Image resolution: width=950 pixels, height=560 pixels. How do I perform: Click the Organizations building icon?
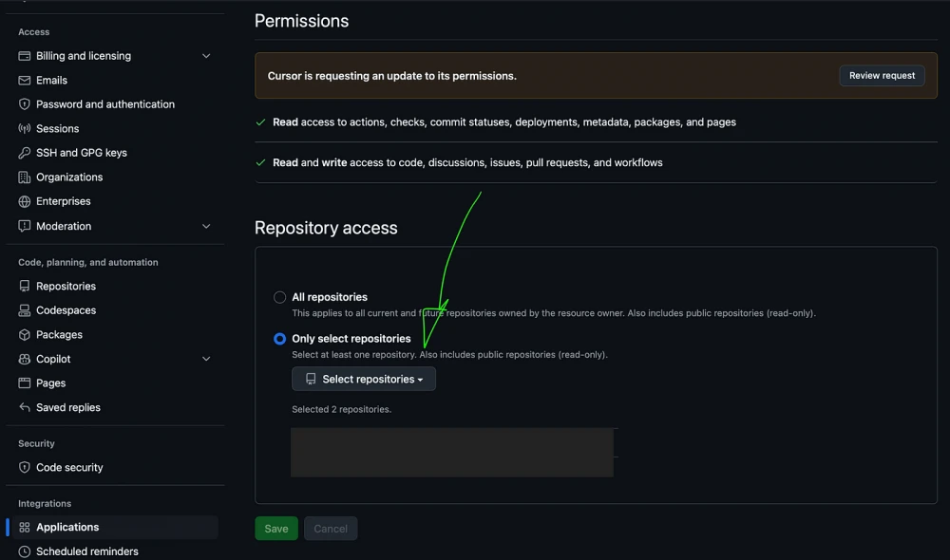(x=25, y=177)
